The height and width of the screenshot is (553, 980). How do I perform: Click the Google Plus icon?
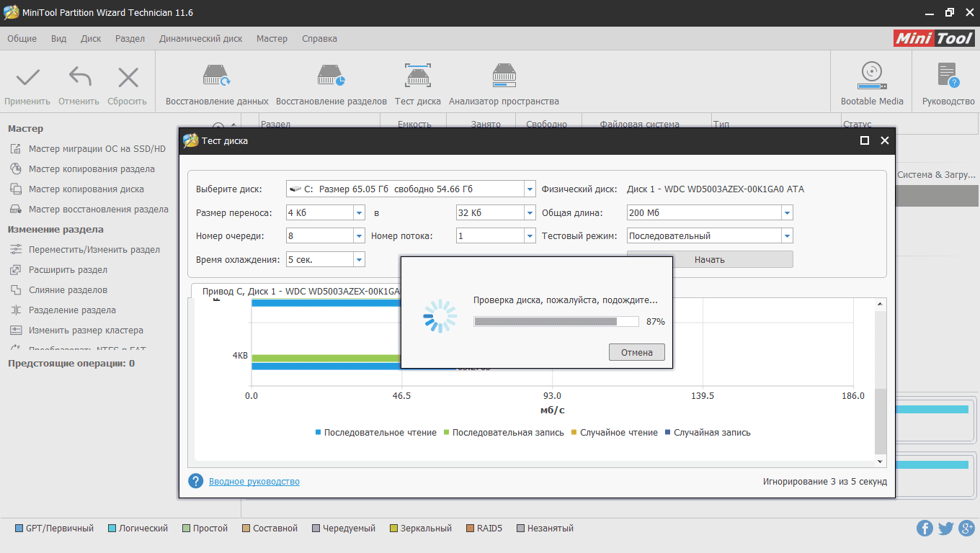point(966,529)
